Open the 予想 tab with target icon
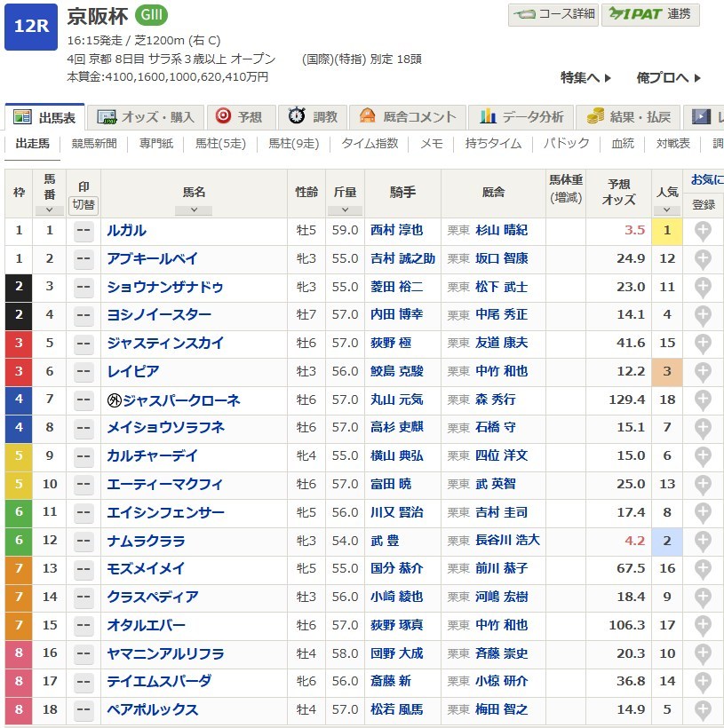 point(240,117)
